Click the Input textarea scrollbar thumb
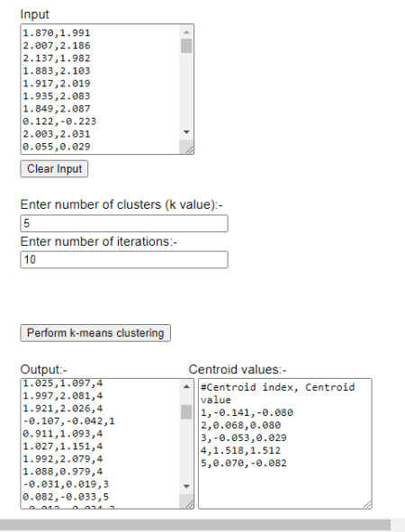This screenshot has height=532, width=405. (186, 46)
